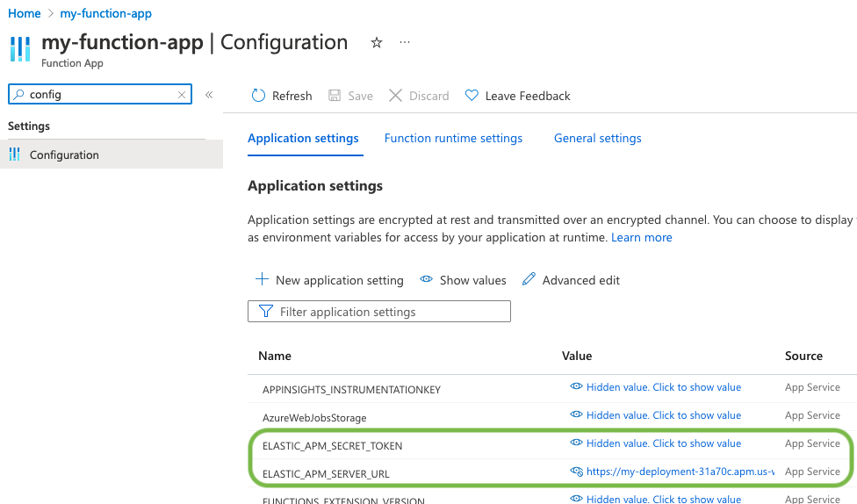Open the Learn more link
This screenshot has width=857, height=504.
point(641,237)
